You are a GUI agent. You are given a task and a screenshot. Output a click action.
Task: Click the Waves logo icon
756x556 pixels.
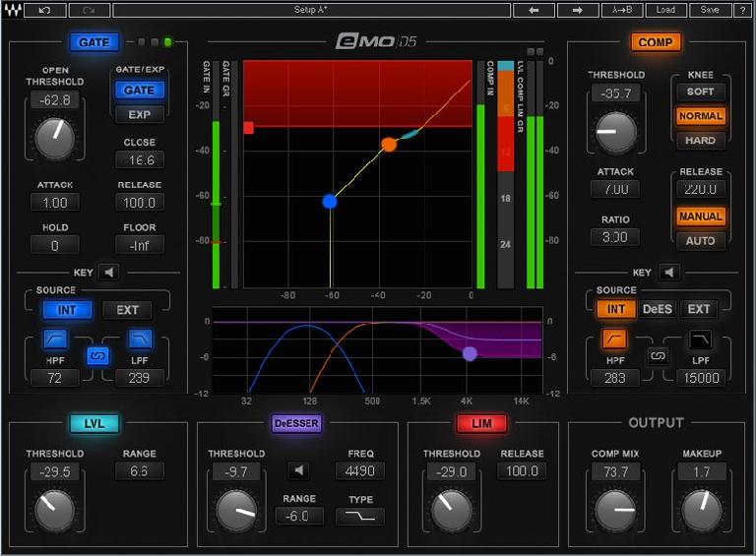coord(12,10)
